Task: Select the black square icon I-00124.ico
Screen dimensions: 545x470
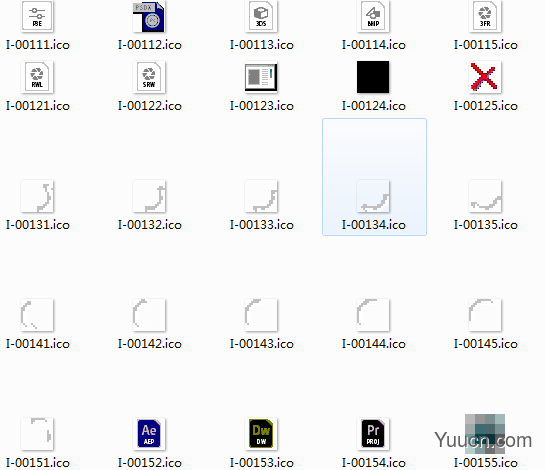Action: coord(373,77)
